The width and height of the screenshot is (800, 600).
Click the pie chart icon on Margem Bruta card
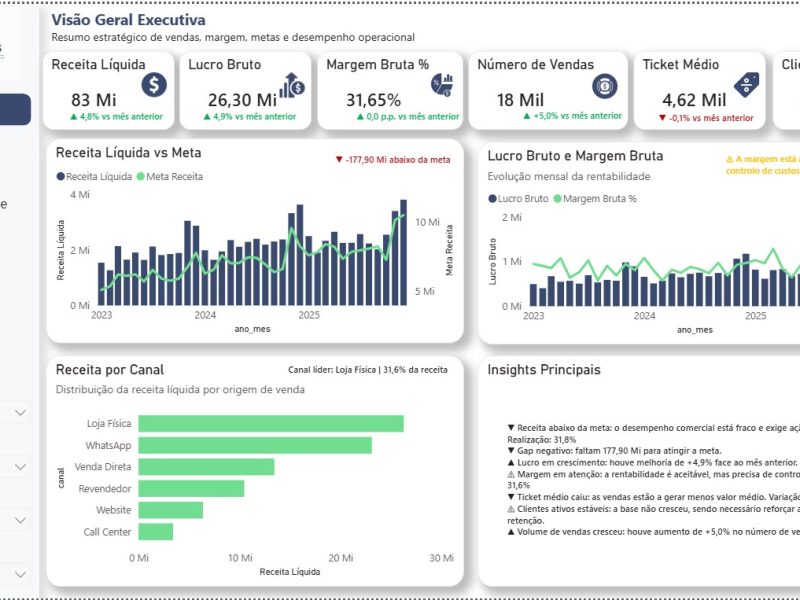pos(442,85)
